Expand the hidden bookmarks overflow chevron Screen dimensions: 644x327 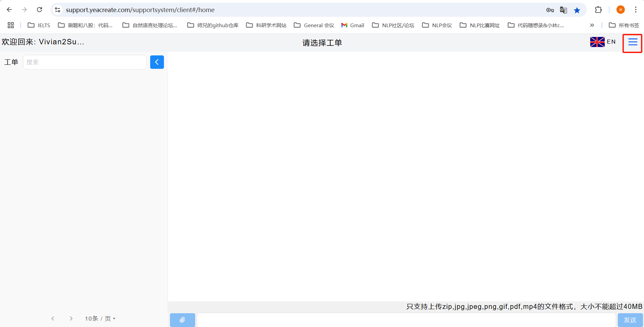(592, 25)
